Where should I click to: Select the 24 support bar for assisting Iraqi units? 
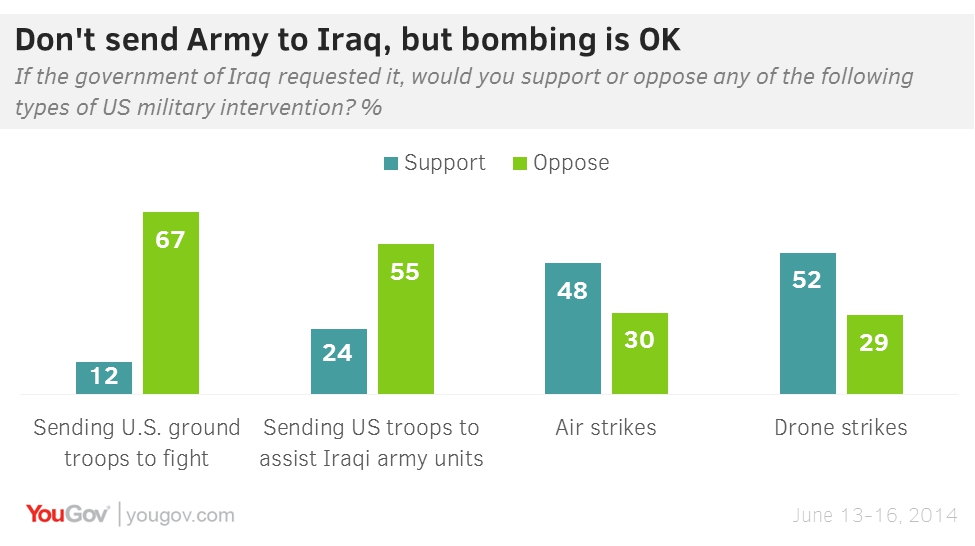[339, 361]
